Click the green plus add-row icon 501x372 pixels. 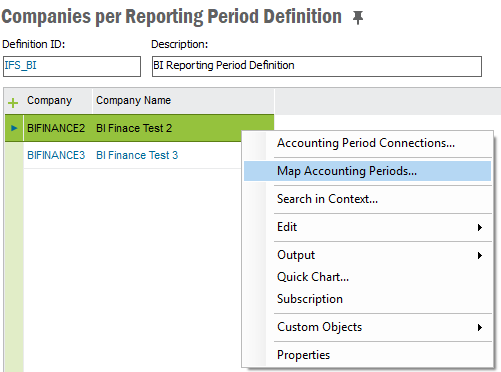pos(13,103)
